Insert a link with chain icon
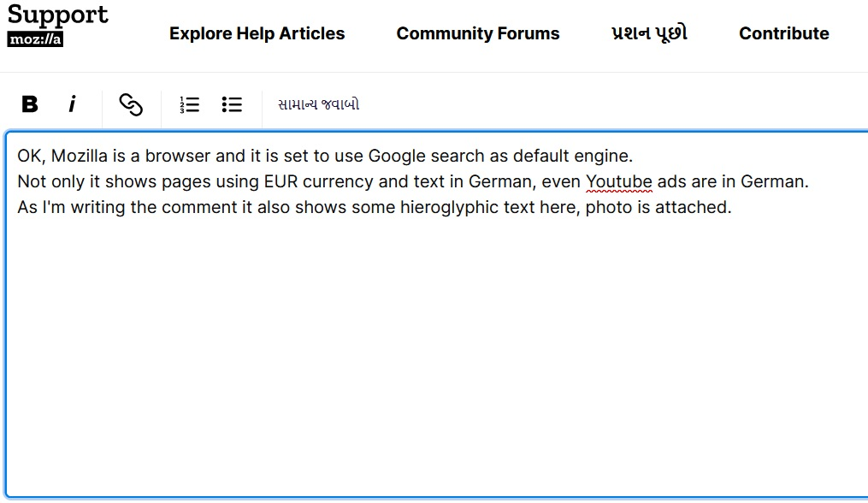This screenshot has width=868, height=503. point(130,104)
